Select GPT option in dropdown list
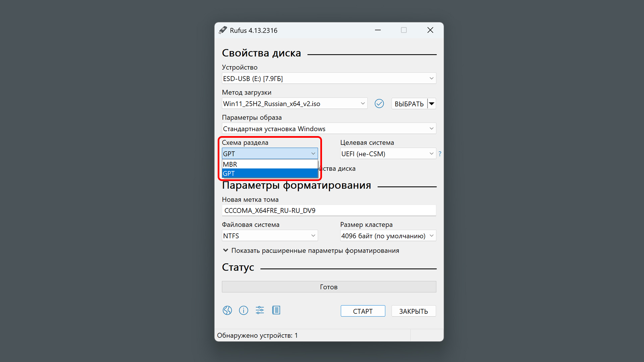 point(270,174)
